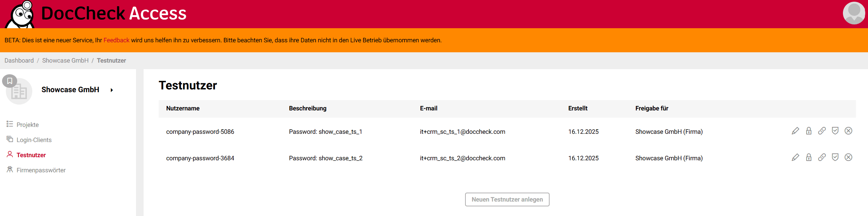Click the Nutzername column header
This screenshot has height=216, width=868.
pyautogui.click(x=183, y=108)
